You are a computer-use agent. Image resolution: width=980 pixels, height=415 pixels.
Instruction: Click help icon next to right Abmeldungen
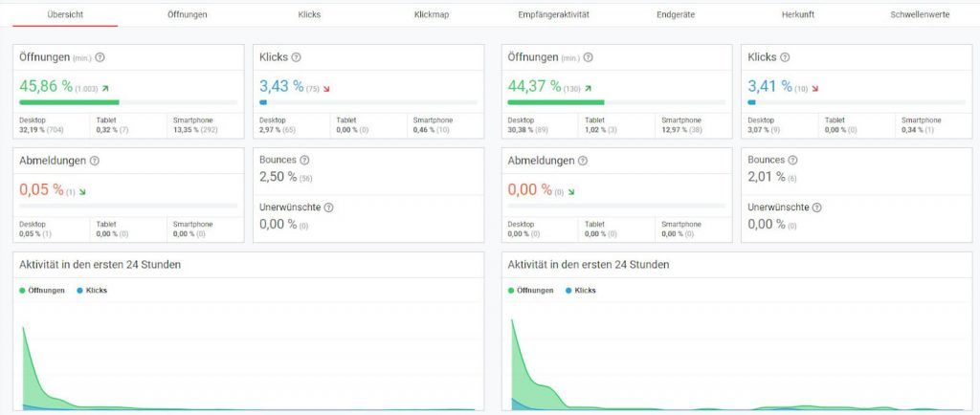(x=583, y=161)
